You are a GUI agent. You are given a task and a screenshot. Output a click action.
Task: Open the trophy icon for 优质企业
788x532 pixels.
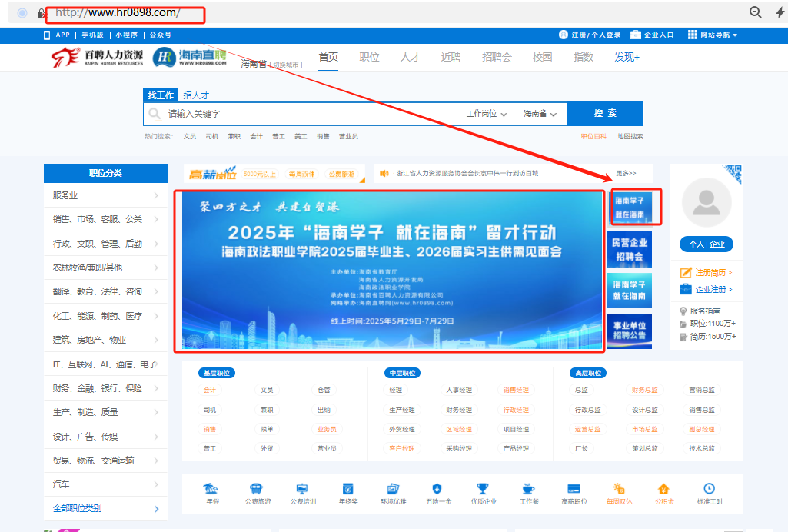483,488
